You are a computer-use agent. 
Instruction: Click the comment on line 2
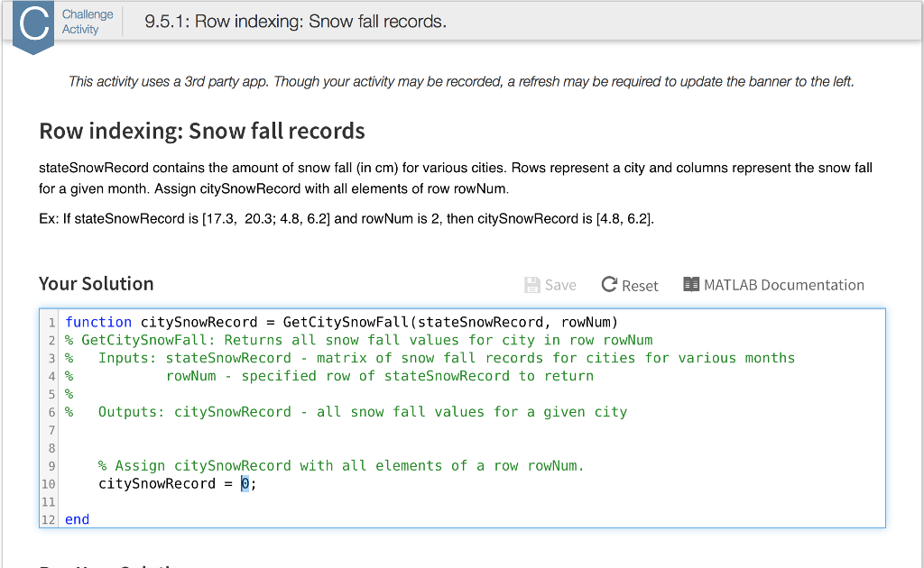(x=271, y=340)
